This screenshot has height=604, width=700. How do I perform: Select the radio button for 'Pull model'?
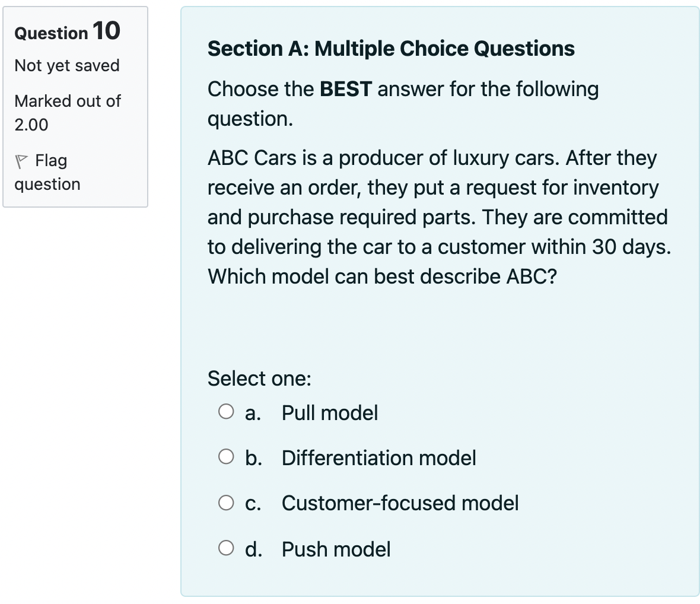click(x=226, y=411)
